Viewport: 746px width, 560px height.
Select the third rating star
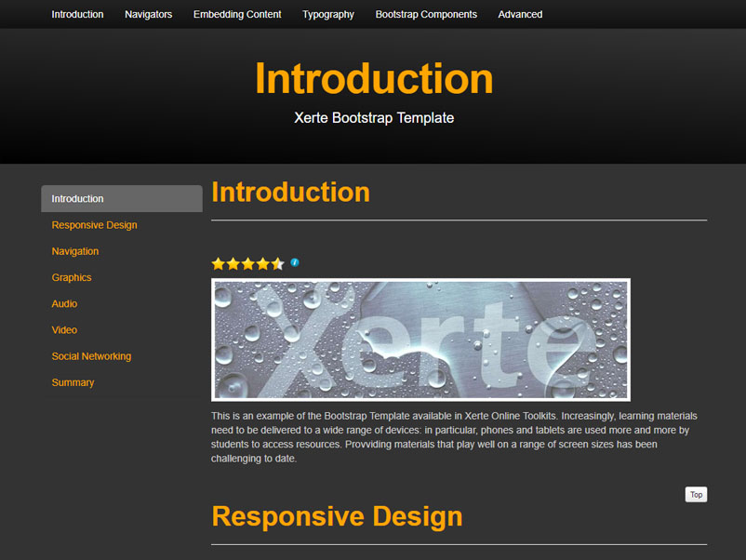coord(247,263)
